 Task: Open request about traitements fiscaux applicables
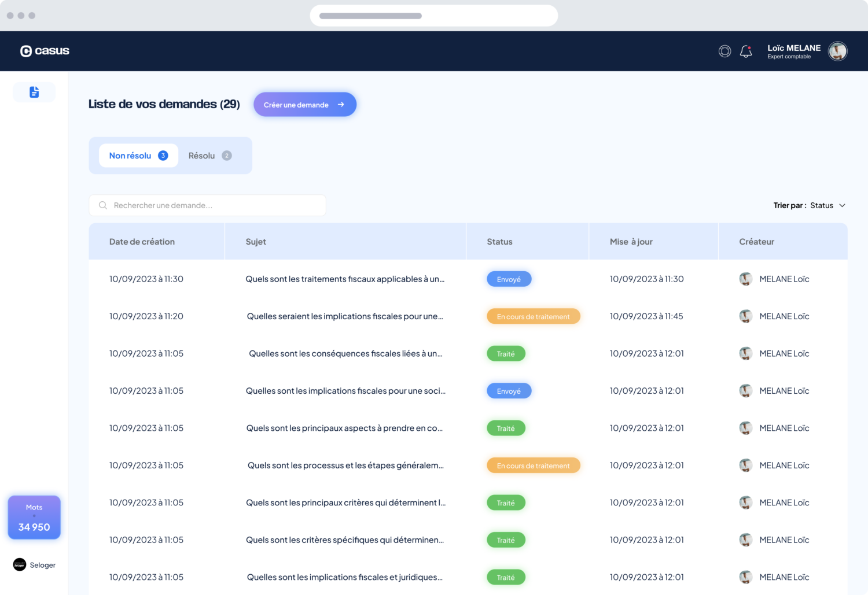(345, 279)
